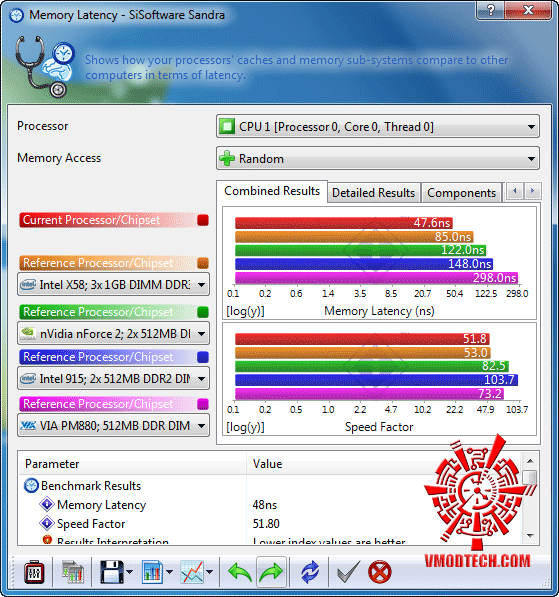Image resolution: width=559 pixels, height=597 pixels.
Task: Click the stethoscope and brain logo
Action: click(45, 66)
